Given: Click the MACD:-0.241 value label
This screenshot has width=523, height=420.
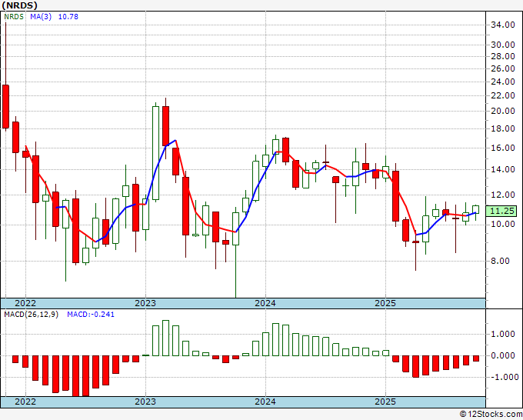Looking at the screenshot, I should tap(88, 315).
